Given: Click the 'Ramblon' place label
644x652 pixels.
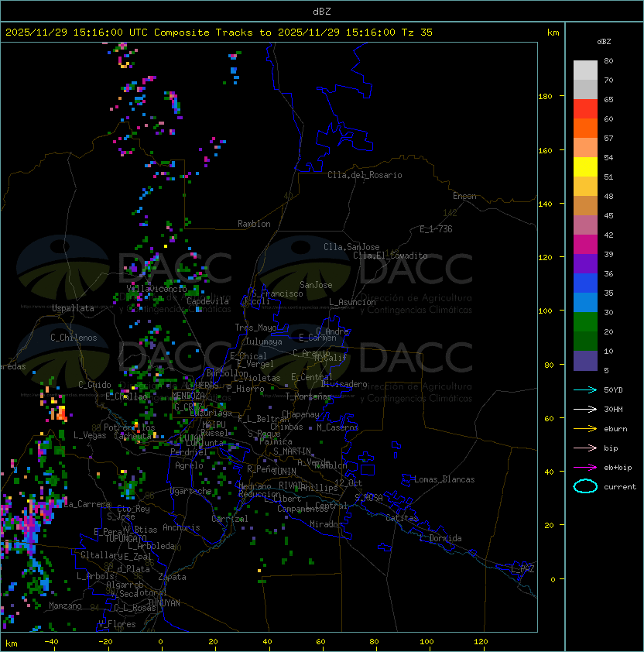Looking at the screenshot, I should tap(254, 224).
